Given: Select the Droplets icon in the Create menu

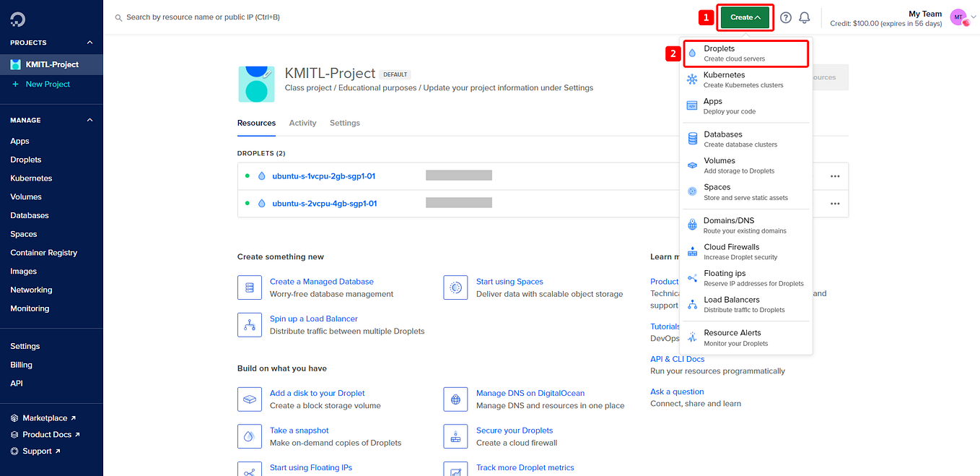Looking at the screenshot, I should point(691,52).
